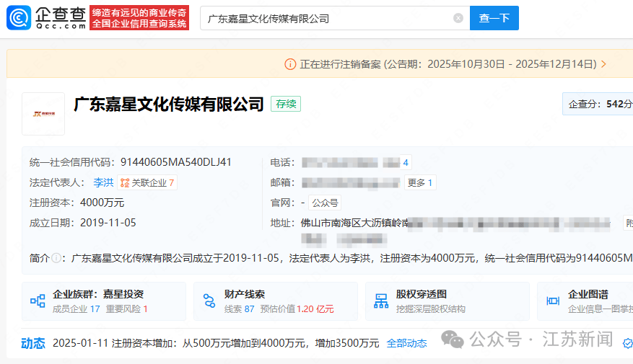The height and width of the screenshot is (364, 633).
Task: Open the 全部动态 link
Action: (406, 343)
